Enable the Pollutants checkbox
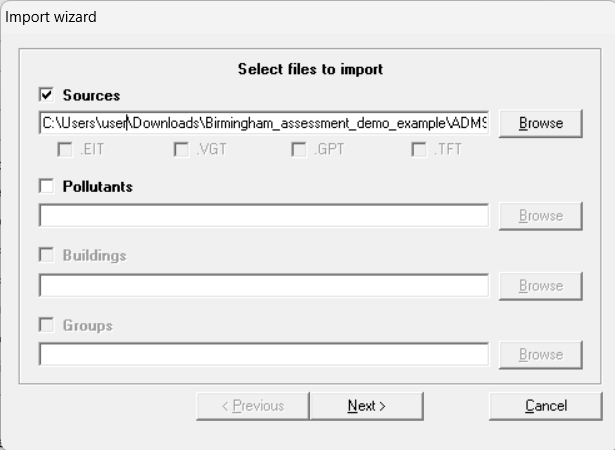Screen dimensions: 615x450 coord(46,186)
